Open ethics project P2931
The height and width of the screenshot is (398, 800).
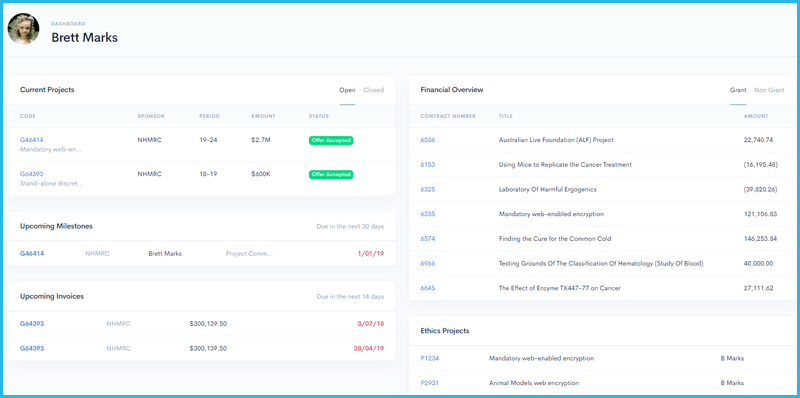click(430, 383)
